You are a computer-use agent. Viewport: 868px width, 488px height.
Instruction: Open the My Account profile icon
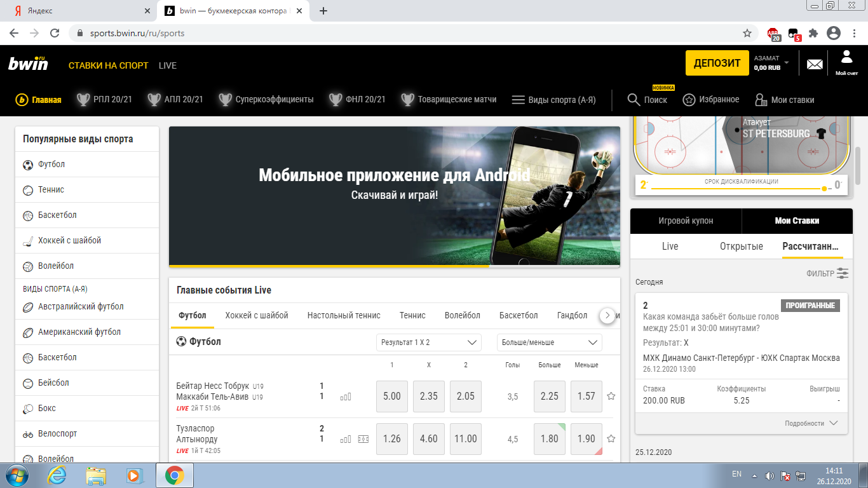click(846, 58)
